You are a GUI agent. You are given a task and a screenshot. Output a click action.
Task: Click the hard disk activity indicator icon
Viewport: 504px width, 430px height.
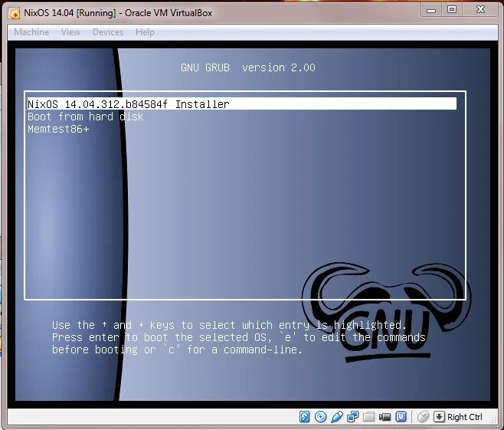click(304, 417)
